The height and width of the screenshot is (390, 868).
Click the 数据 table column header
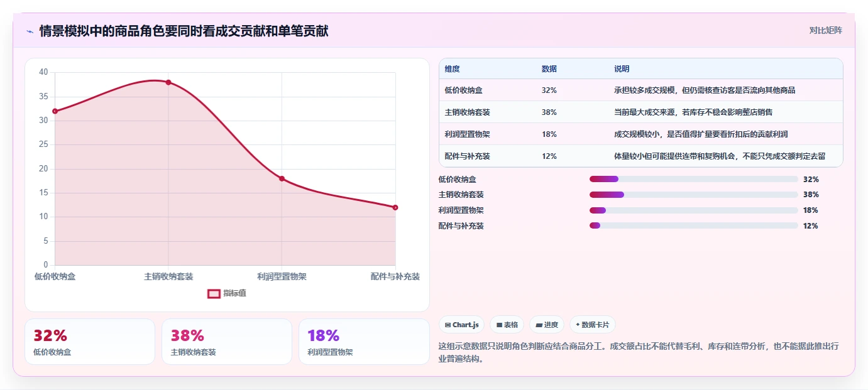549,69
